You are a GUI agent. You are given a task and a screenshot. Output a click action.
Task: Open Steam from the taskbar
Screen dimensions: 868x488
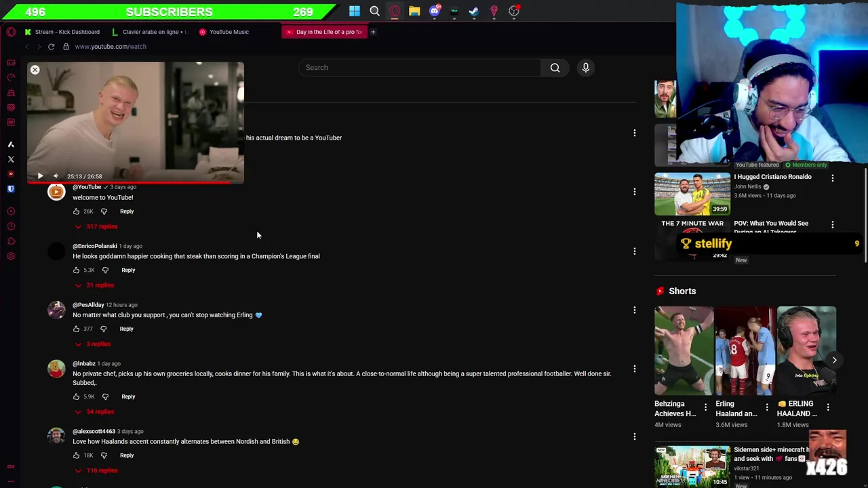[x=474, y=11]
